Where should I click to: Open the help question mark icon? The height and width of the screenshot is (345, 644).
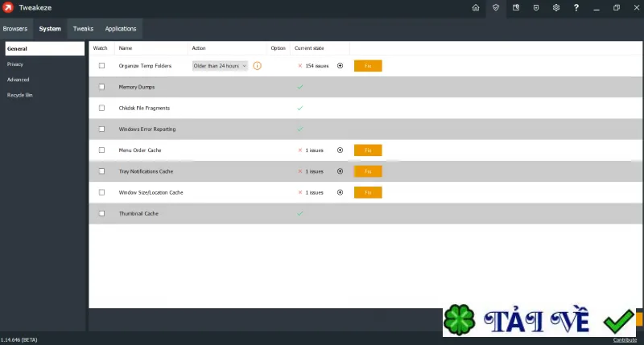(x=576, y=8)
